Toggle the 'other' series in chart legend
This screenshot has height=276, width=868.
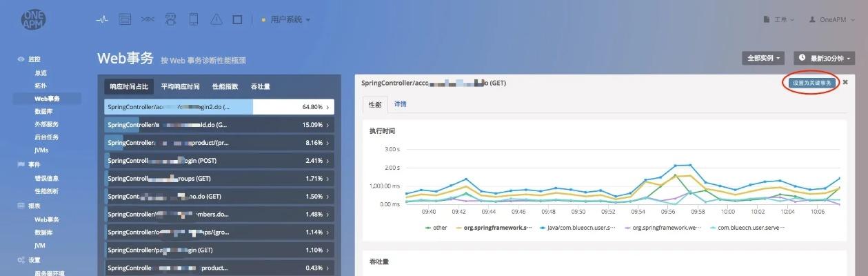tap(436, 228)
